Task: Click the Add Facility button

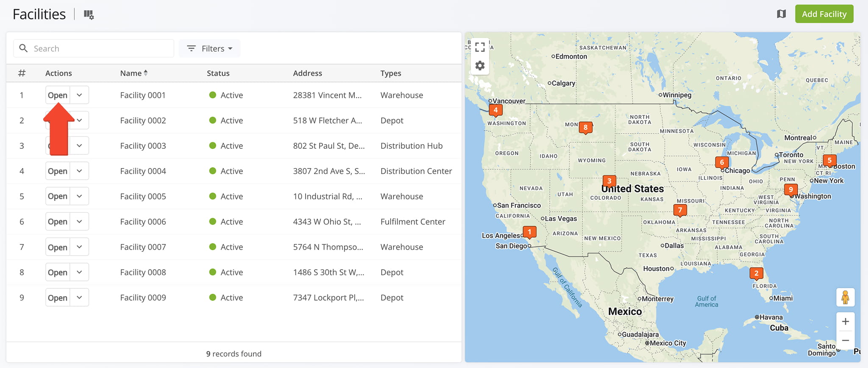Action: tap(824, 14)
